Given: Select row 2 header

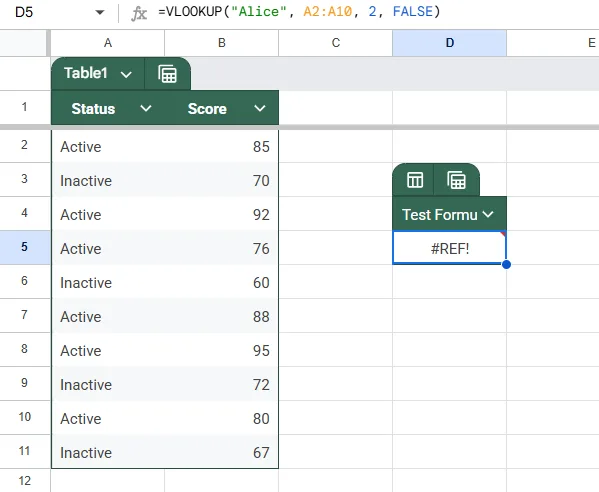Looking at the screenshot, I should click(x=24, y=146).
